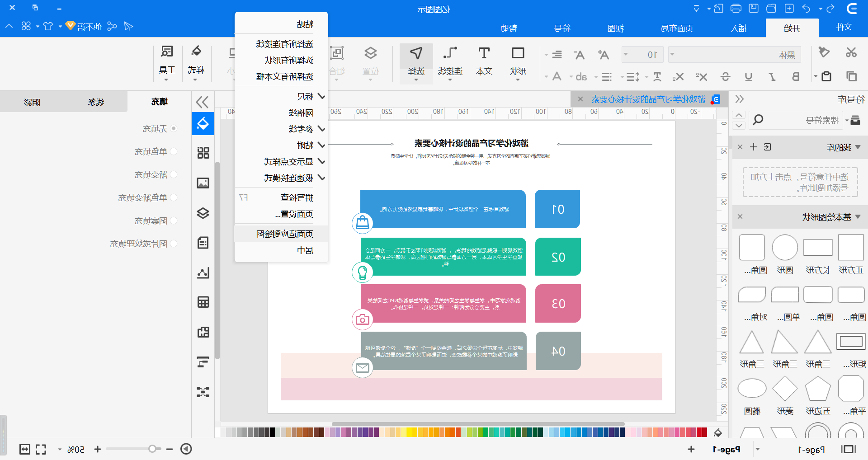Open the paste options dropdown arrow
The height and width of the screenshot is (460, 868).
(816, 76)
